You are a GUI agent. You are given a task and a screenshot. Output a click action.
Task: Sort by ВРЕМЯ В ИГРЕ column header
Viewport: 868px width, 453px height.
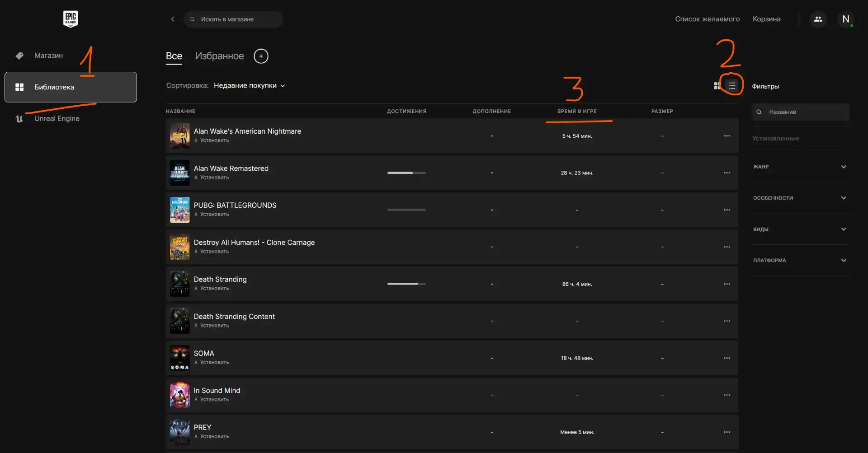click(x=577, y=111)
